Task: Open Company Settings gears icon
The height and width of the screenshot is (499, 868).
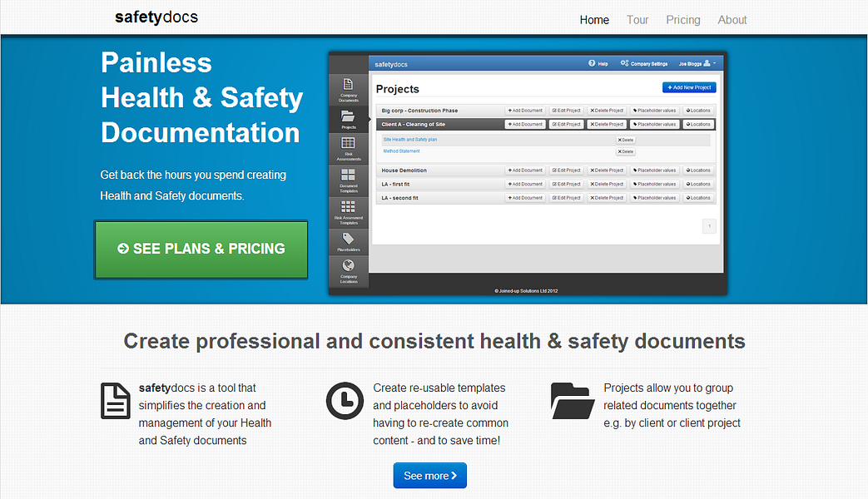Action: click(624, 63)
